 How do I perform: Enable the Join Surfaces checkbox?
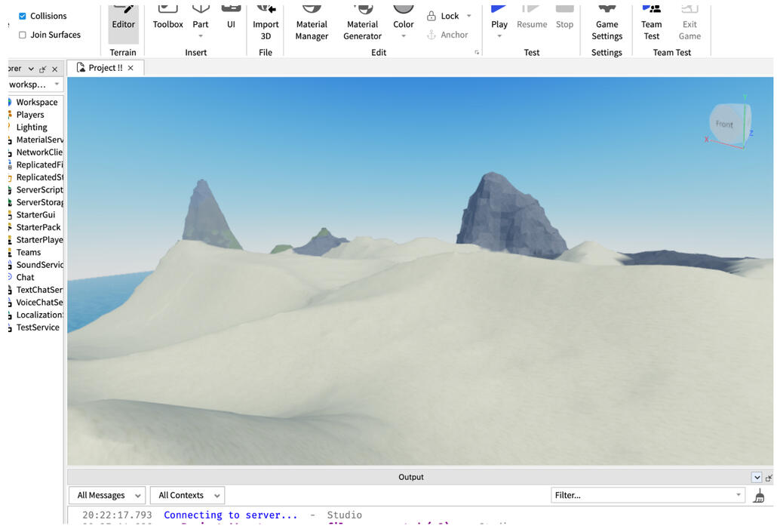(x=23, y=35)
